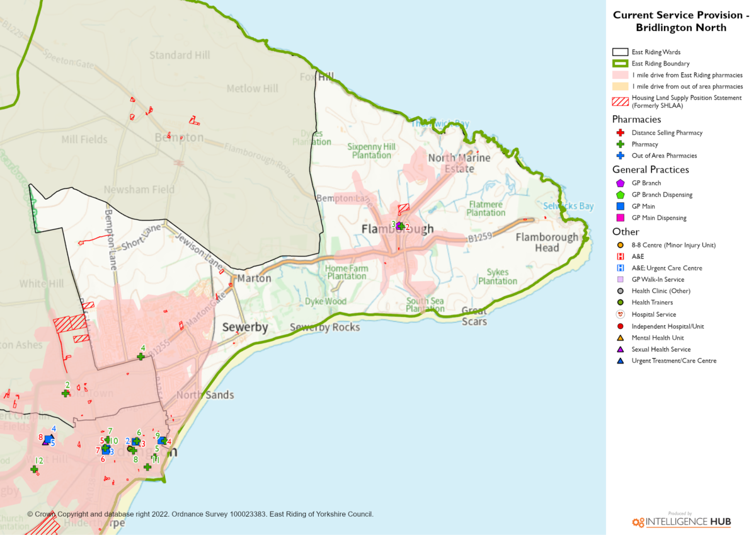Click the 'Home Farm Plantation' label
756x535 pixels.
pos(346,272)
